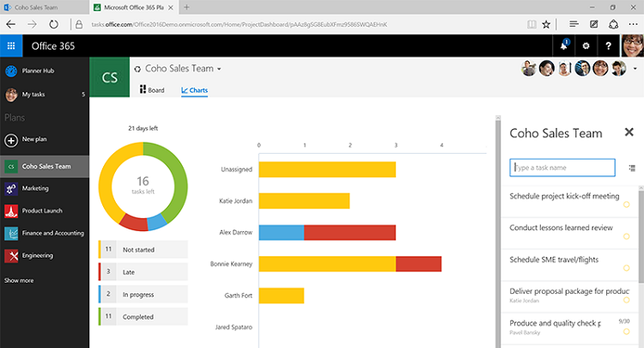Open the user profile photo in header
Viewport: 644px width, 348px height.
point(633,46)
